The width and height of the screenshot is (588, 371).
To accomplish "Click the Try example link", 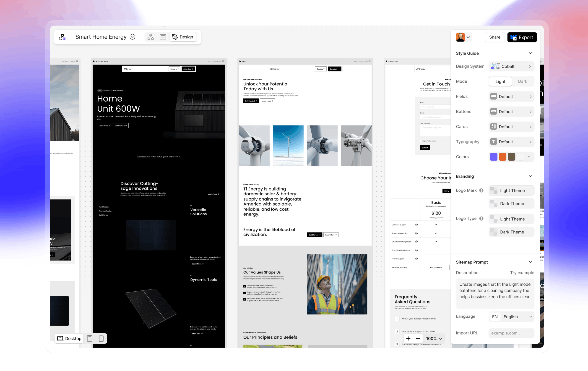I will pyautogui.click(x=522, y=273).
